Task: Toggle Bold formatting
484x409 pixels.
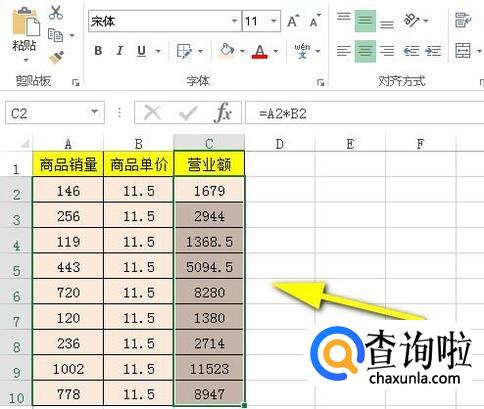Action: coord(98,51)
